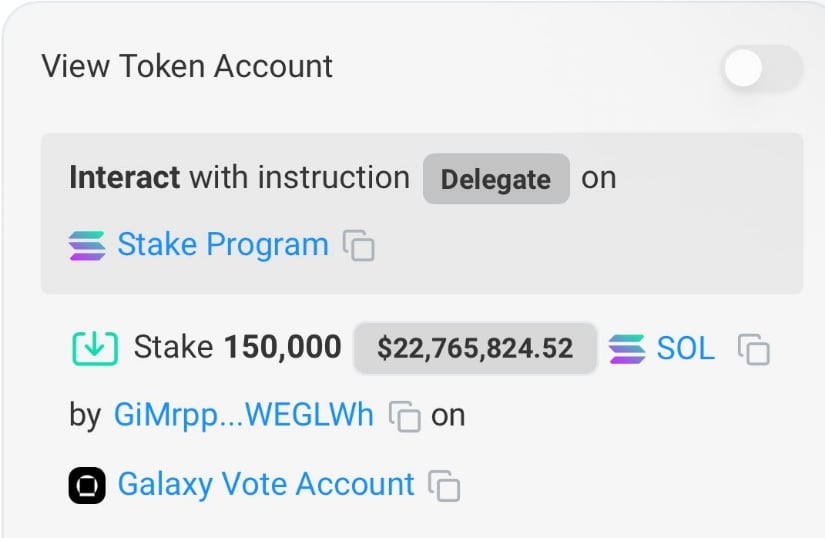Click the "by" label before the staker address
The width and height of the screenshot is (825, 538).
(85, 414)
